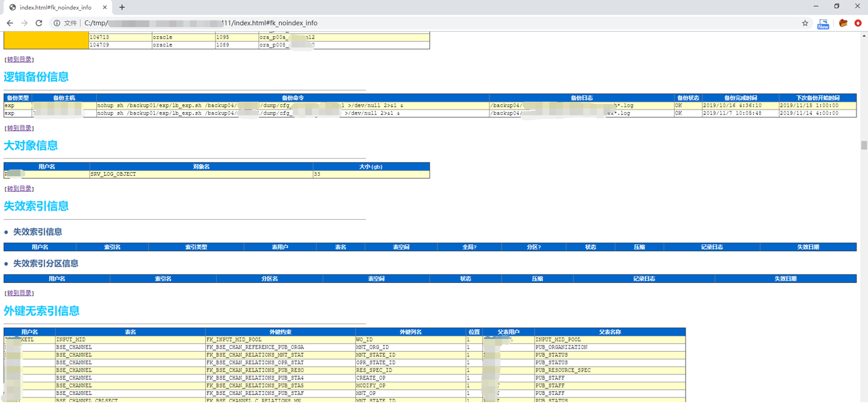The width and height of the screenshot is (868, 410).
Task: Select the FK_BSE_CHAN_REFERENCE_PUB_ORGA constraint cell
Action: click(x=280, y=348)
